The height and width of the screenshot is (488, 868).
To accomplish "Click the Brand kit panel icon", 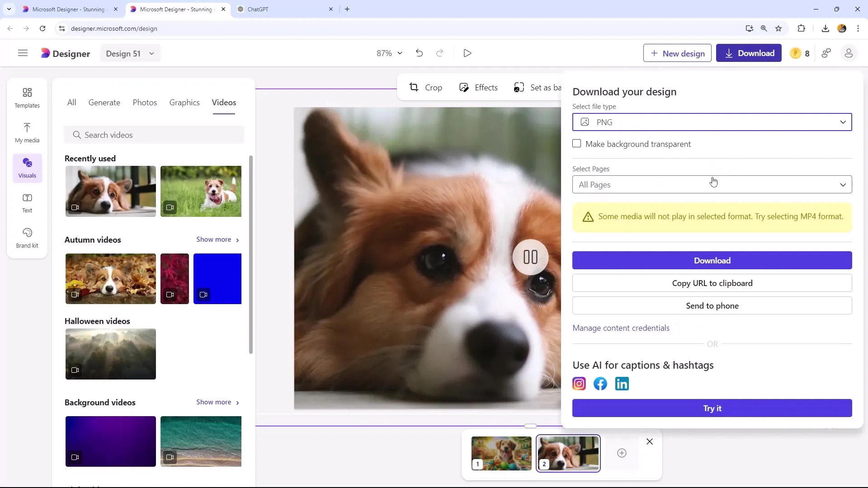I will click(x=28, y=238).
